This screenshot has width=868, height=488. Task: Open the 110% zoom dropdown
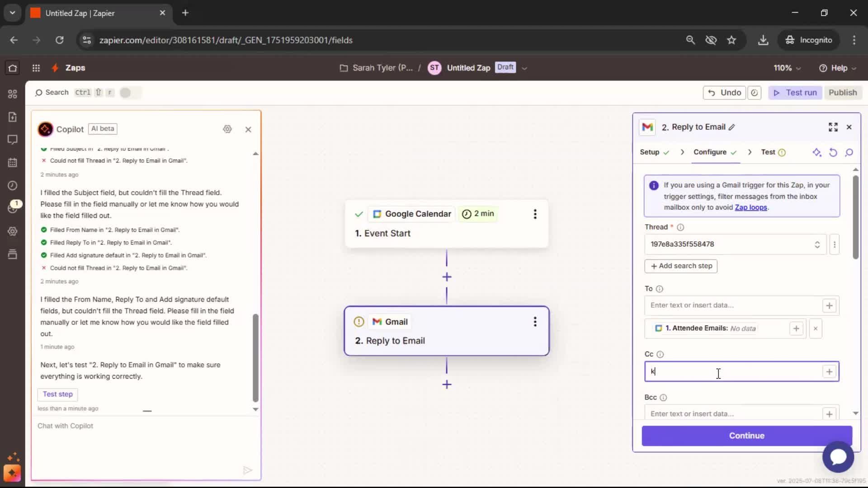(787, 68)
